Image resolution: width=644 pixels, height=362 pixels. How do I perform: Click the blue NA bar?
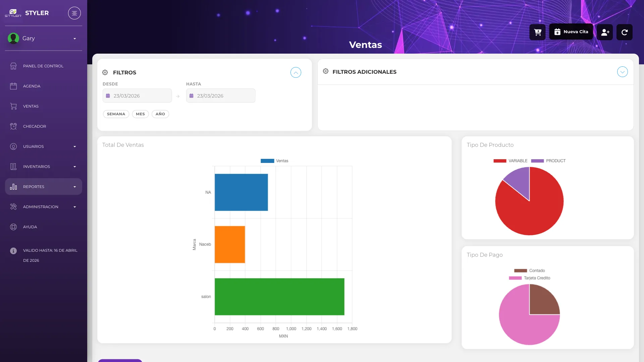click(241, 192)
